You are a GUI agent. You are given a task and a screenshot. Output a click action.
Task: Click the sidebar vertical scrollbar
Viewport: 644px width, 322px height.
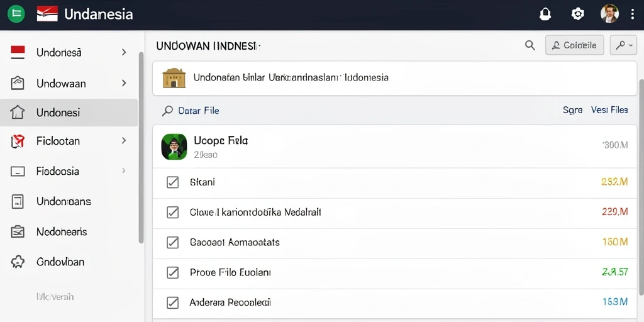click(x=141, y=148)
